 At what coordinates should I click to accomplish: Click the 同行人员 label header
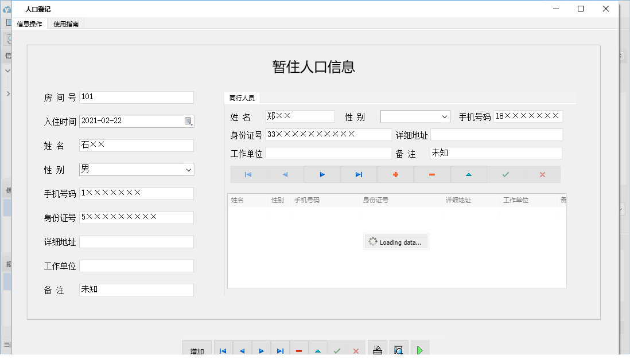pyautogui.click(x=243, y=97)
